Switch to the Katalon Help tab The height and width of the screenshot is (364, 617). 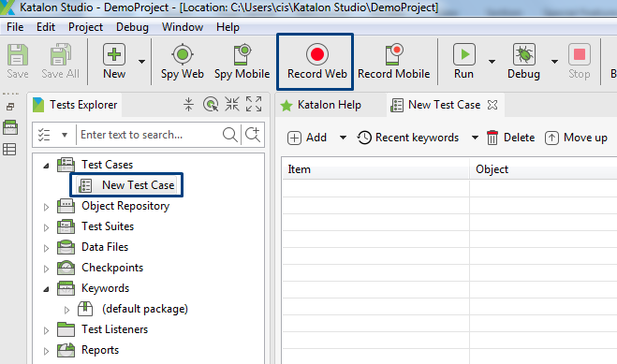[321, 105]
